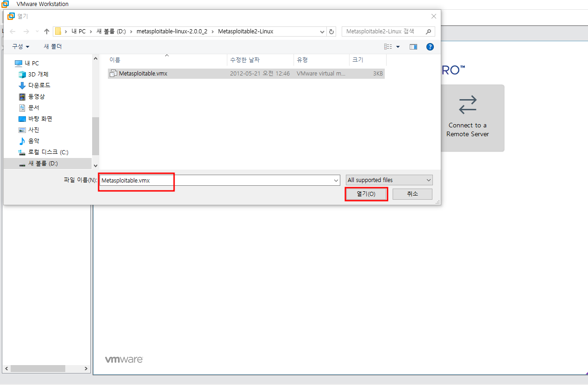Click the back navigation arrow

(13, 32)
